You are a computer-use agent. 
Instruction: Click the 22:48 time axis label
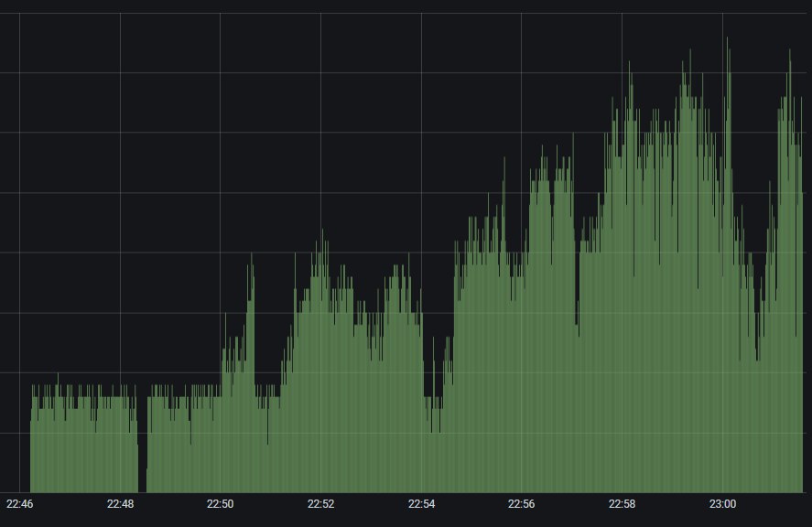click(120, 504)
